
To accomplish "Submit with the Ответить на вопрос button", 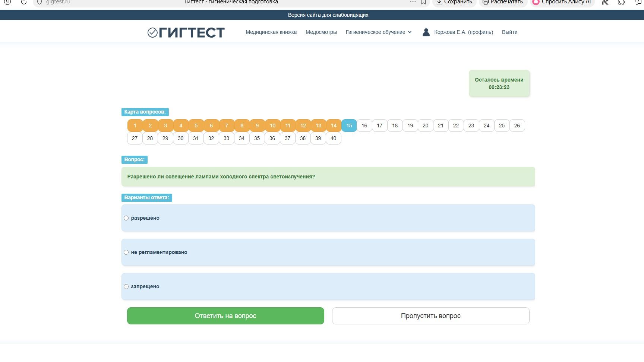I will click(x=225, y=316).
